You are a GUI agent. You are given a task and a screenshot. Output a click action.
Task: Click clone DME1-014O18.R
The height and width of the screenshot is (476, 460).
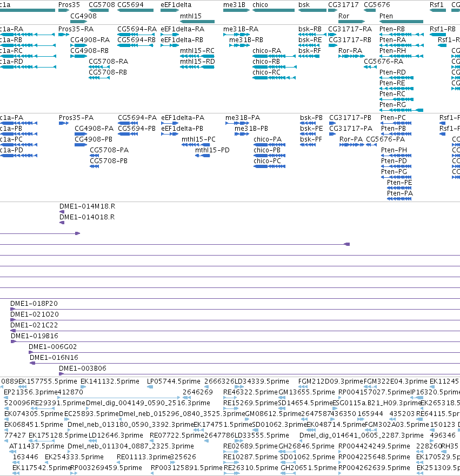tap(87, 217)
